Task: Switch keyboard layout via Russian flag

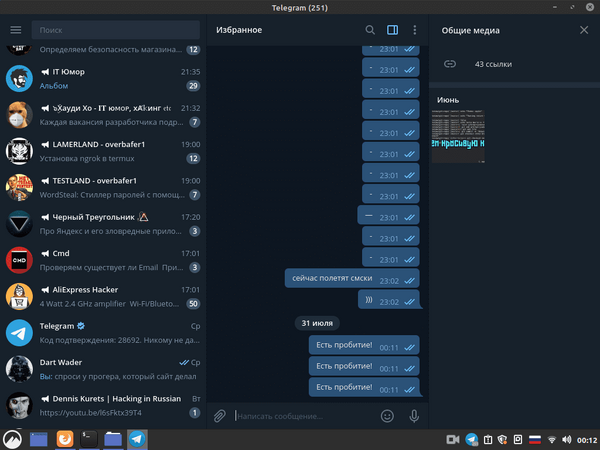Action: click(x=535, y=440)
